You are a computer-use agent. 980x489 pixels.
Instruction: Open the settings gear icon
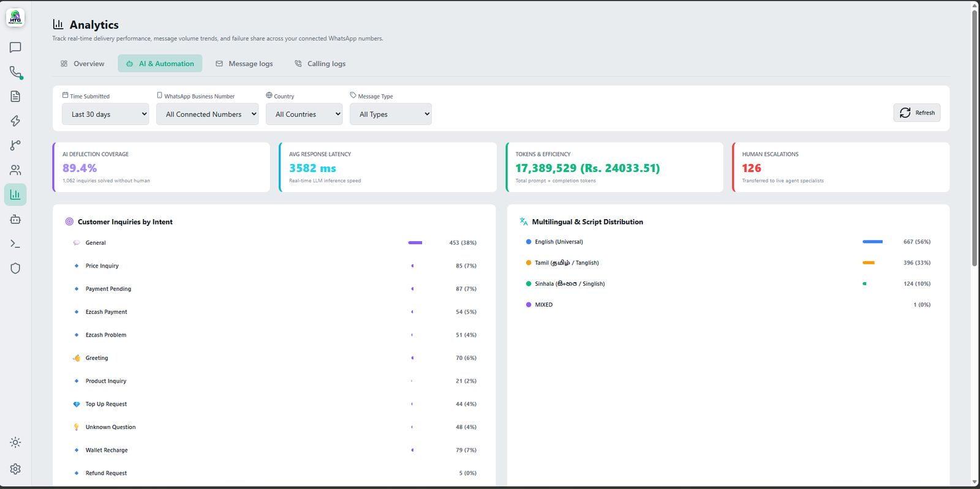pos(15,469)
